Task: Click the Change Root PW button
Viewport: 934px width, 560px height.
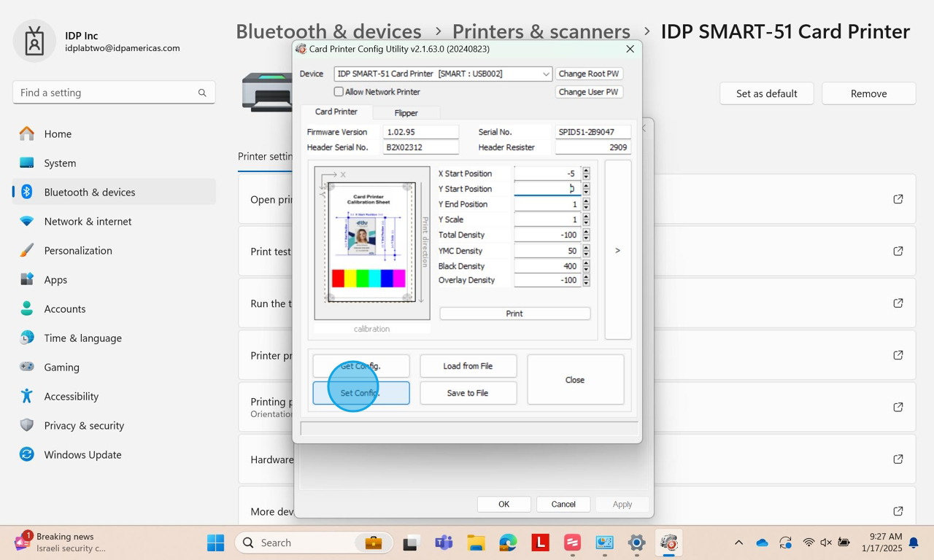Action: [589, 74]
